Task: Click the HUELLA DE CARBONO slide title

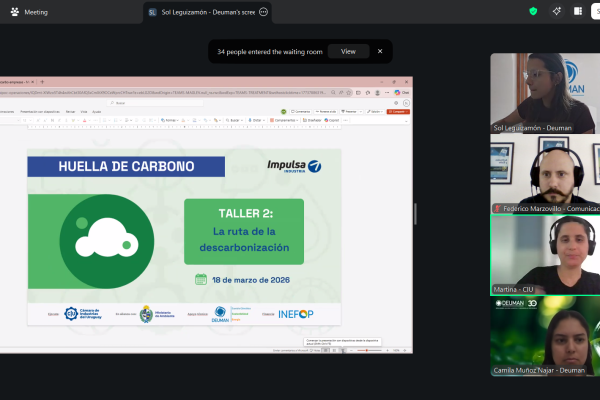Action: pyautogui.click(x=126, y=167)
